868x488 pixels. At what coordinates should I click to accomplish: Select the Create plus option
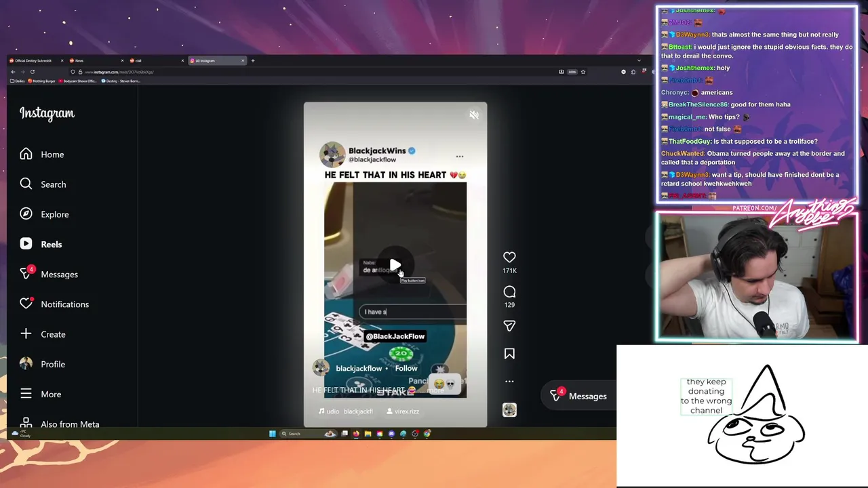pyautogui.click(x=43, y=334)
